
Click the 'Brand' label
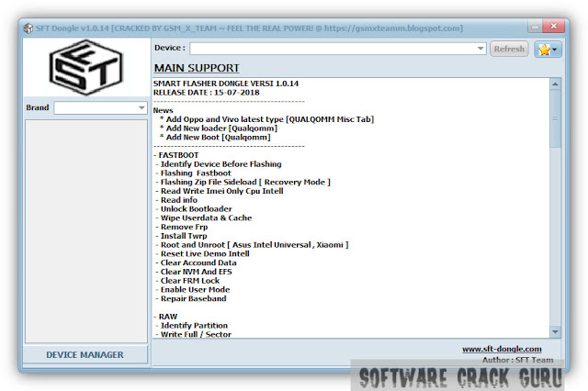tap(38, 107)
